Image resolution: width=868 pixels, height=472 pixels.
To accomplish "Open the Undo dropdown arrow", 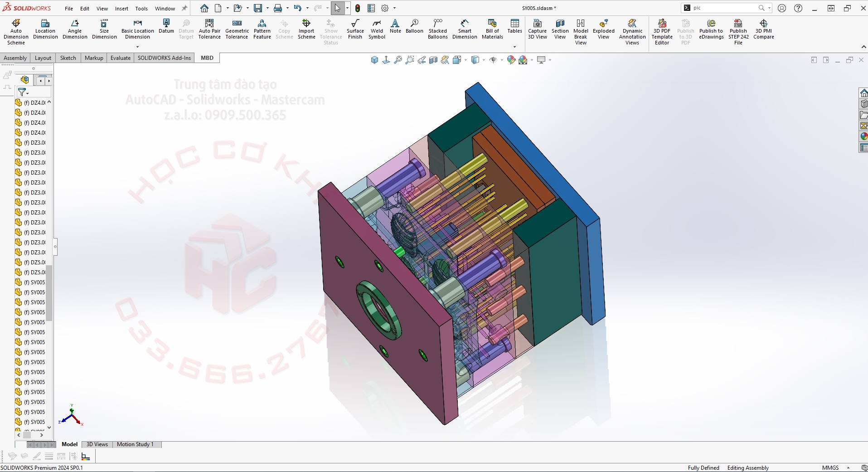I will [307, 8].
